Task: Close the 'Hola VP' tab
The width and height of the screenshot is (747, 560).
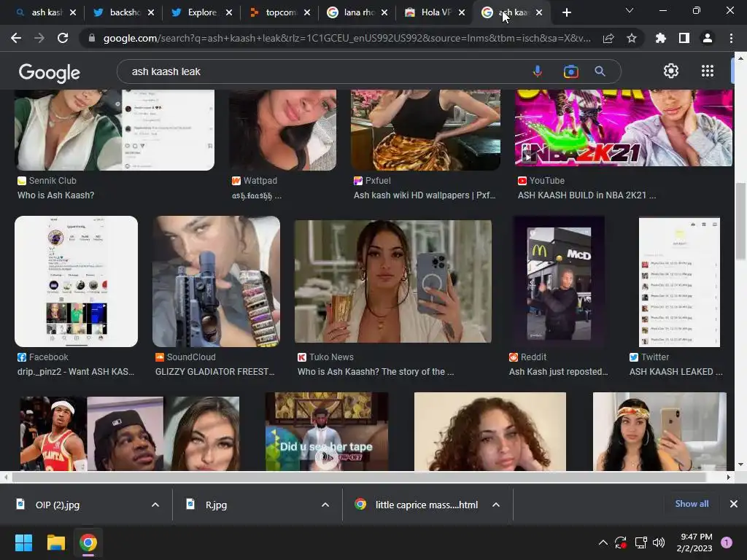Action: (462, 12)
